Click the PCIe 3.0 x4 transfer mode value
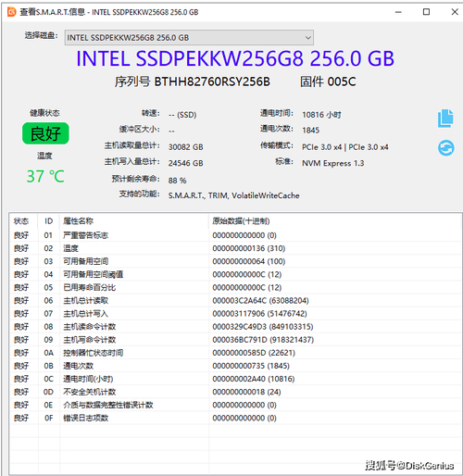The image size is (463, 476). click(x=345, y=147)
